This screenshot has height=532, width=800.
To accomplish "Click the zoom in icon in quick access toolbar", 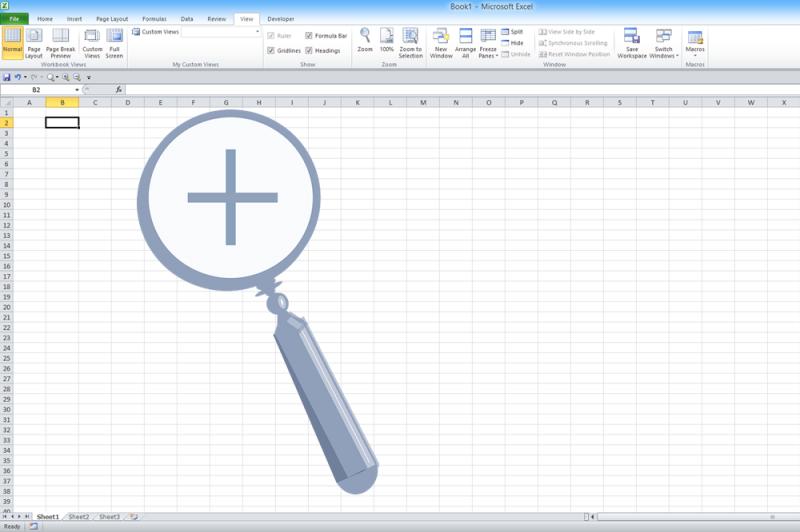I will [x=66, y=77].
